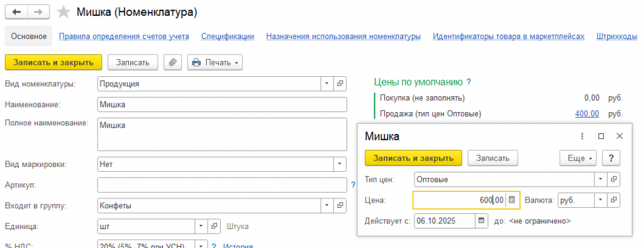Add Мишка to favorites with star icon
This screenshot has height=248, width=644.
tap(64, 13)
